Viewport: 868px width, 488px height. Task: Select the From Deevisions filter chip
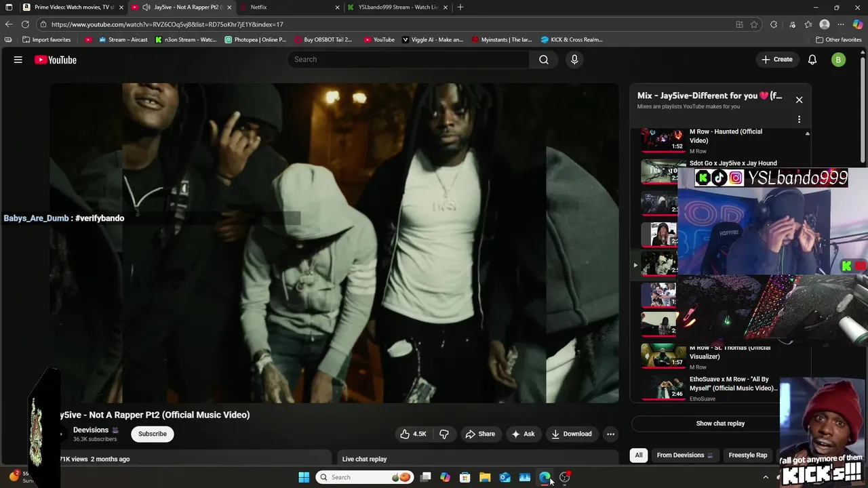(x=684, y=455)
